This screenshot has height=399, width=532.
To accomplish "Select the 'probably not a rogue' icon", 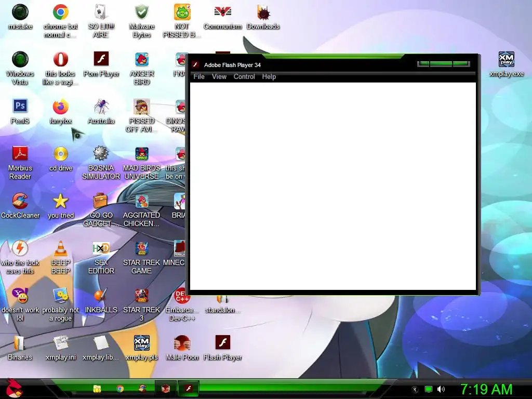I will point(61,304).
